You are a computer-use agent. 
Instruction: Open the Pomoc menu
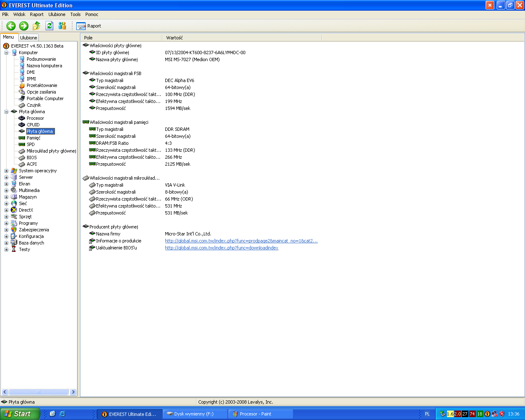92,14
